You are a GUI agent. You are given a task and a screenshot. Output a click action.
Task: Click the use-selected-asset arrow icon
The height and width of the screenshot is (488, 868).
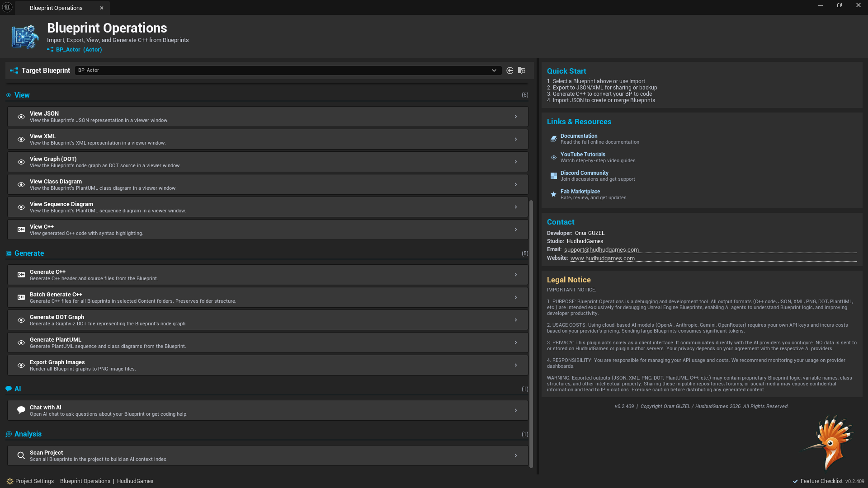[x=509, y=70]
